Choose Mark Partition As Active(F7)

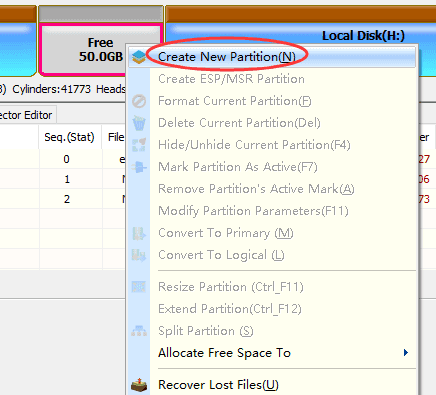(273, 167)
